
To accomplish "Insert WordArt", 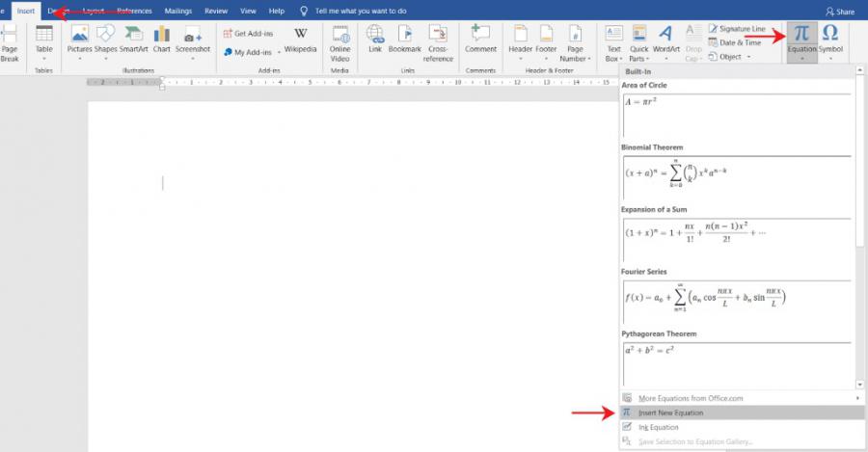I will [x=665, y=42].
